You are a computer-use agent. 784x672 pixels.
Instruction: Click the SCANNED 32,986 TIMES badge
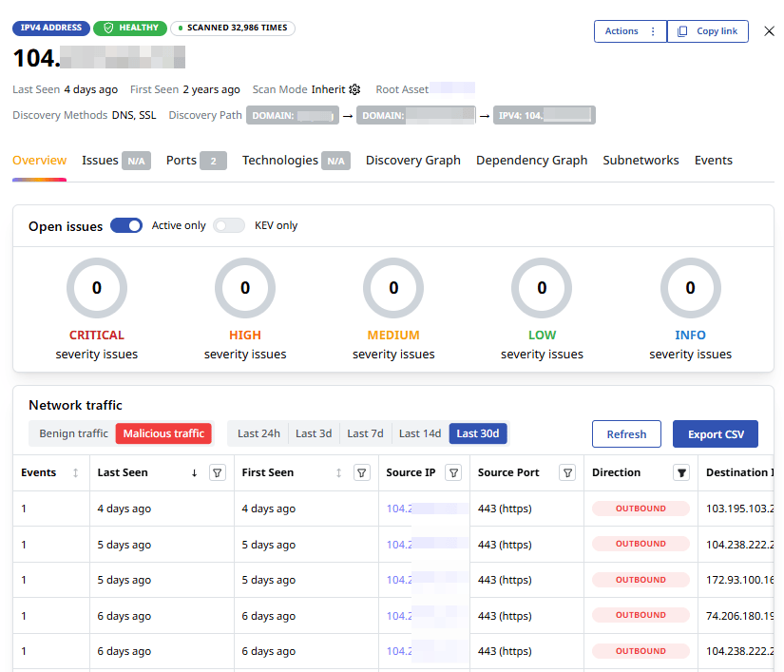click(x=233, y=28)
